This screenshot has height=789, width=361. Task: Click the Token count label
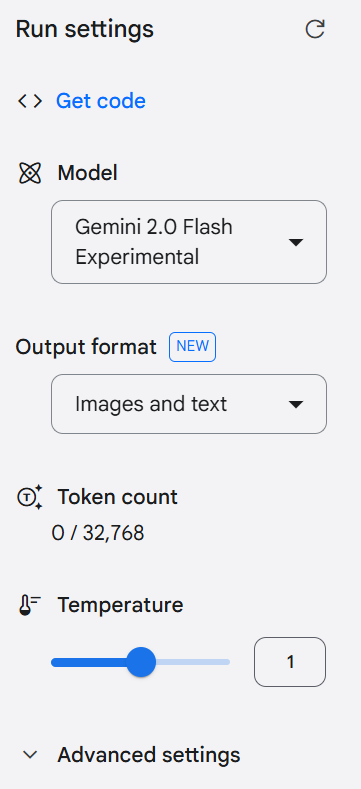117,497
